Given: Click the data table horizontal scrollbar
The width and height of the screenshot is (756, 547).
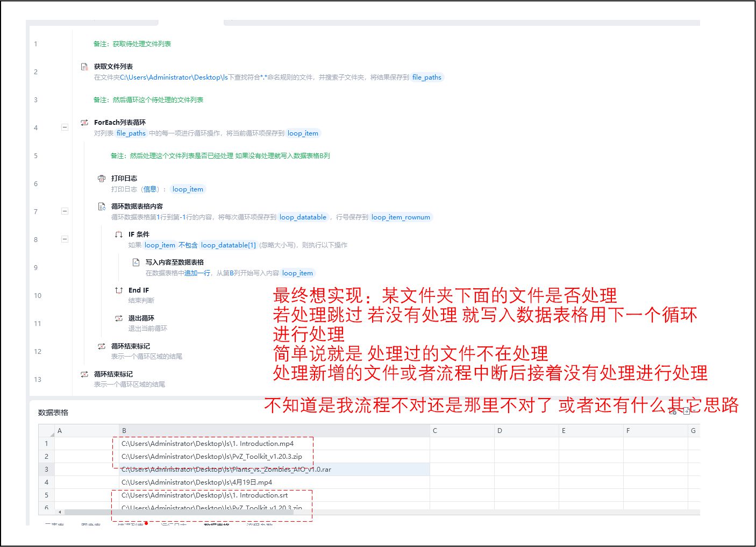Looking at the screenshot, I should tap(177, 512).
